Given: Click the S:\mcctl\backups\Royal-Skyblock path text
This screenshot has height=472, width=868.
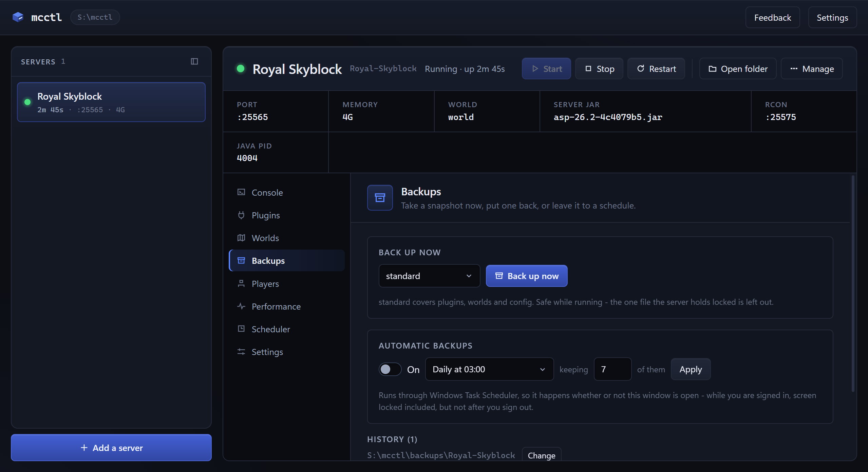Looking at the screenshot, I should [x=441, y=455].
